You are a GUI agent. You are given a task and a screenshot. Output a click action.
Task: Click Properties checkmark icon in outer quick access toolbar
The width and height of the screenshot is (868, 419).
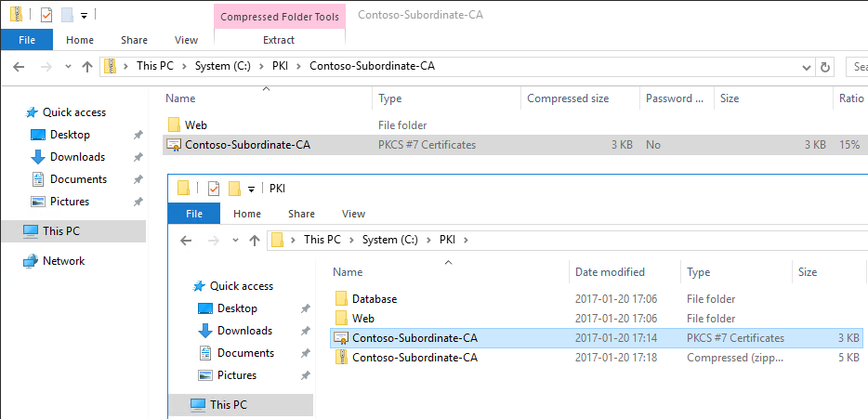click(x=46, y=15)
